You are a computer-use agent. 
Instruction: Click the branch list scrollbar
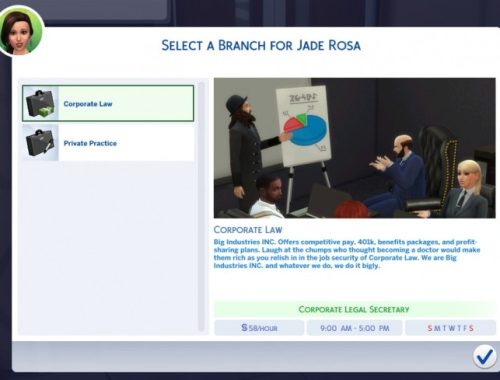[x=201, y=206]
